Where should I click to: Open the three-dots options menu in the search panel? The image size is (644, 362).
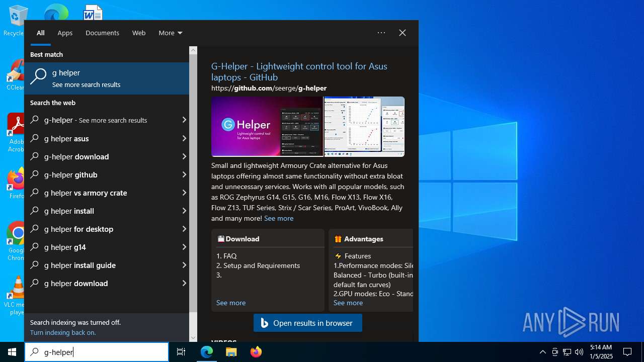[x=381, y=33]
